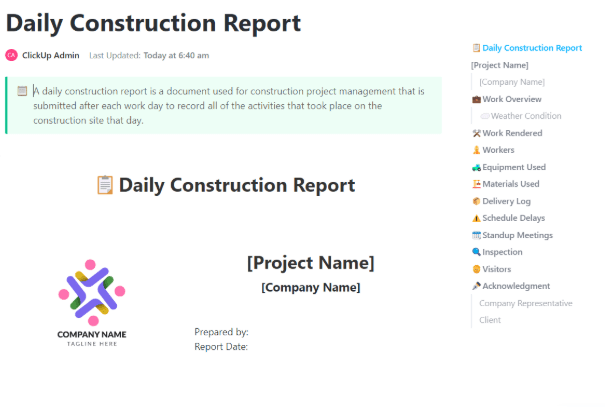Click the centered Daily Construction Report heading

(237, 185)
